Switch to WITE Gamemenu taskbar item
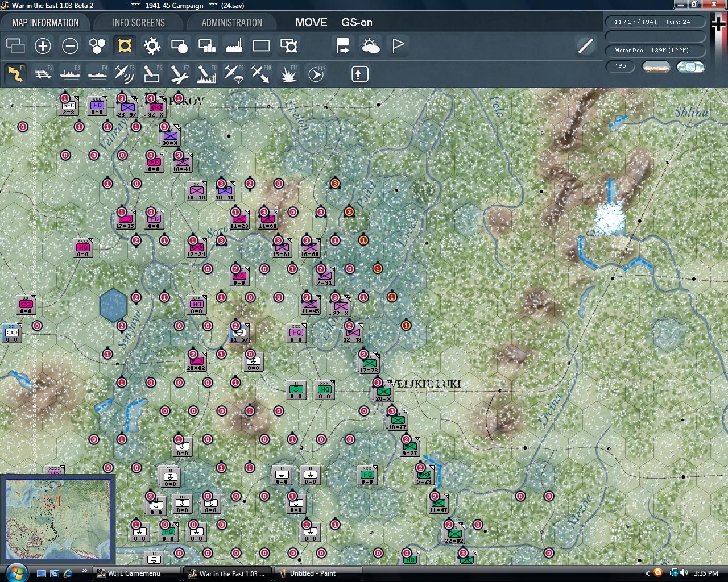728x582 pixels. (x=136, y=573)
